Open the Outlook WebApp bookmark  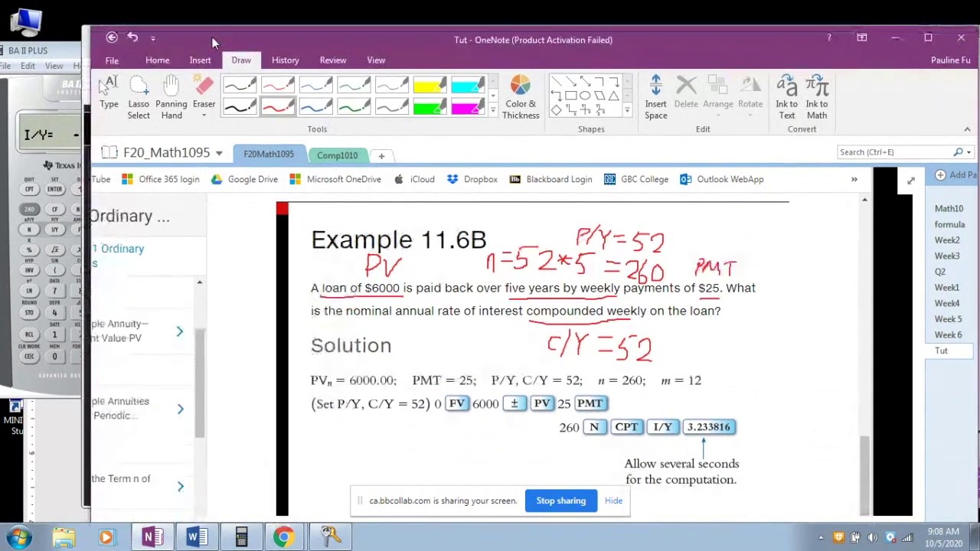[721, 179]
